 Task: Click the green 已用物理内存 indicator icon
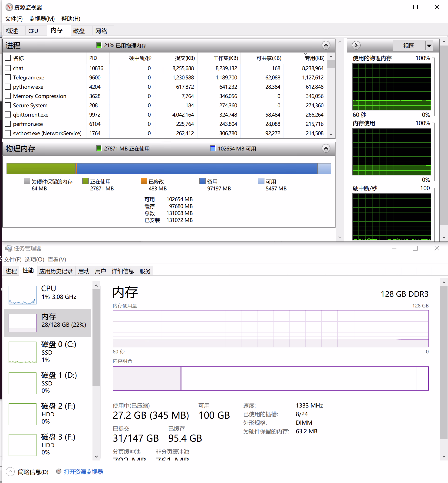pyautogui.click(x=99, y=45)
